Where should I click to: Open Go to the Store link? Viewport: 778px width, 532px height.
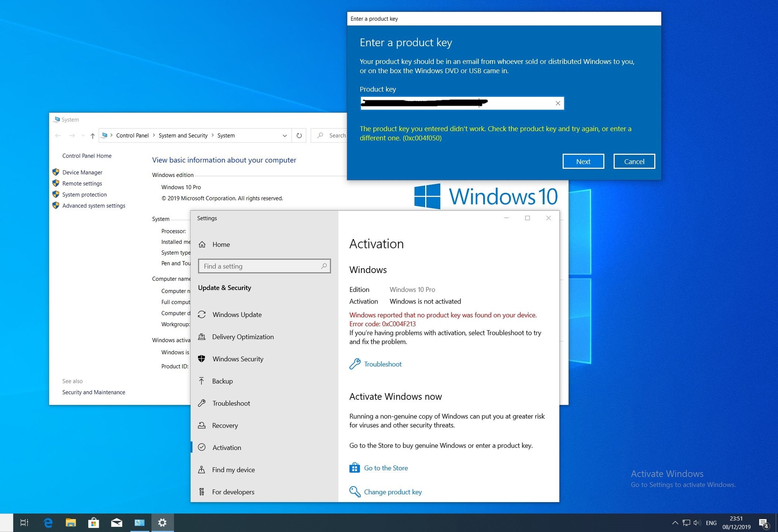coord(385,468)
